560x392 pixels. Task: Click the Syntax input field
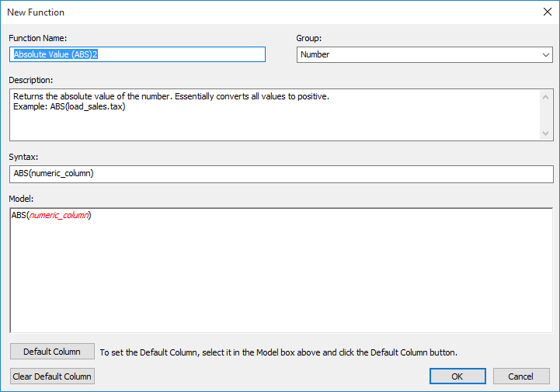pos(280,173)
